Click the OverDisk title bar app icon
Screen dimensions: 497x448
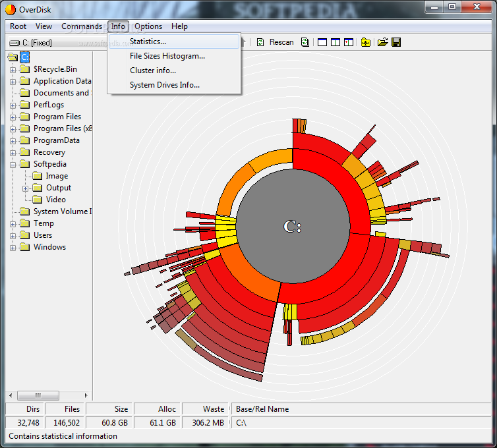click(9, 9)
